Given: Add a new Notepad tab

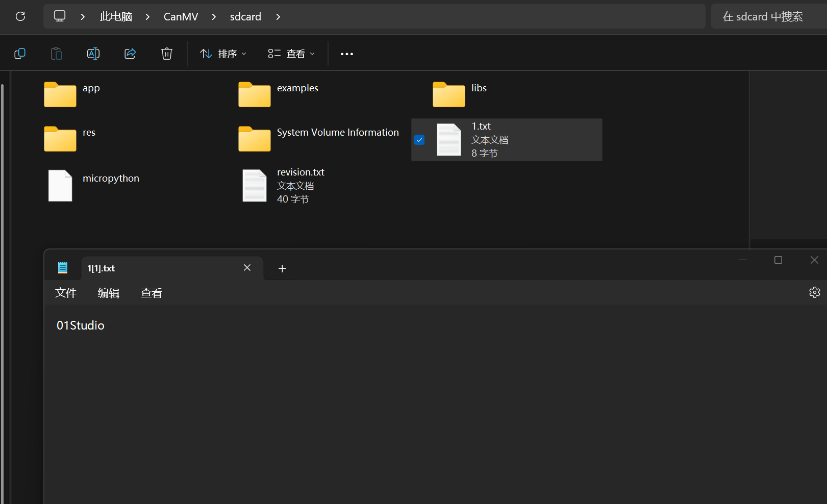Looking at the screenshot, I should 282,268.
